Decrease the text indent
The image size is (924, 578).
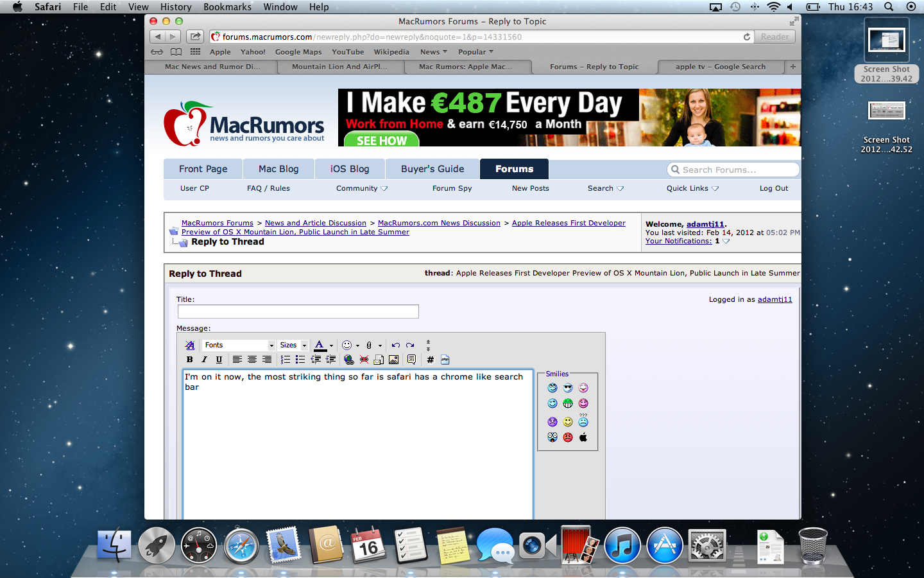click(316, 360)
